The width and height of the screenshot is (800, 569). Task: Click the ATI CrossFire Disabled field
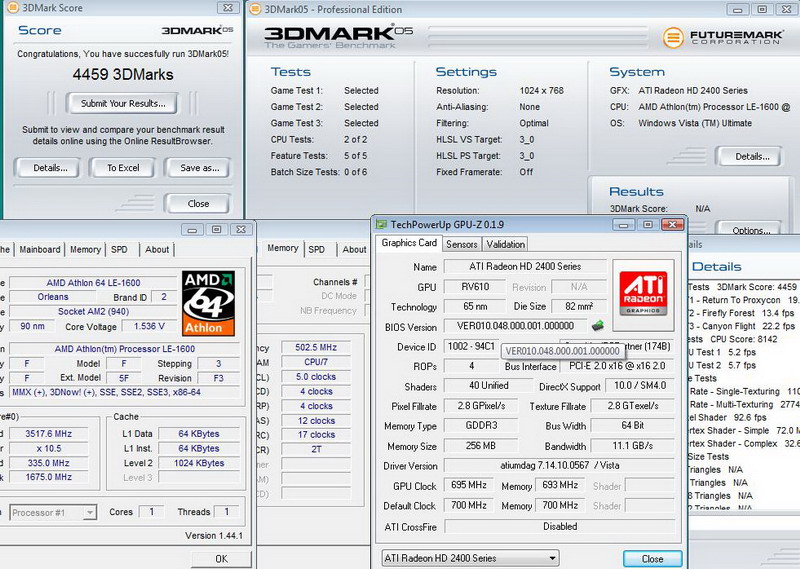(560, 526)
